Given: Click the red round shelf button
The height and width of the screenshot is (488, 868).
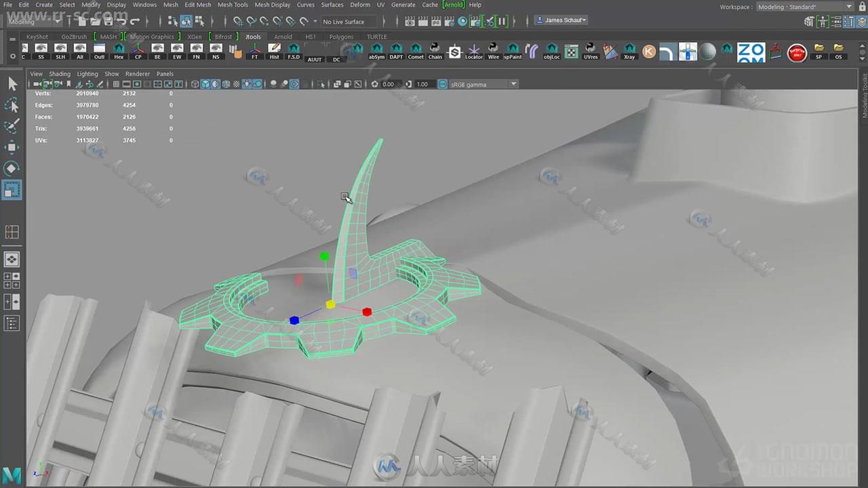Looking at the screenshot, I should [797, 52].
